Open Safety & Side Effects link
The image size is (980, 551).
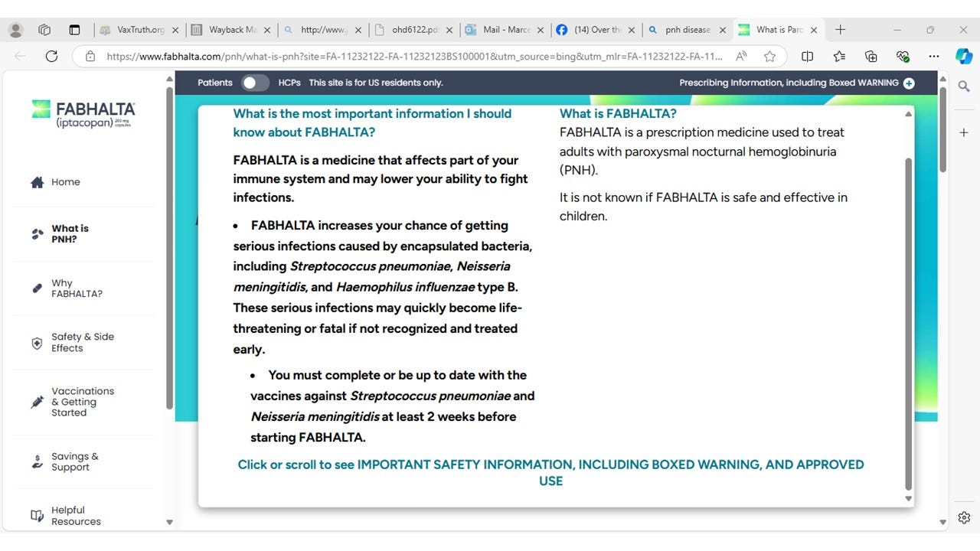click(83, 342)
